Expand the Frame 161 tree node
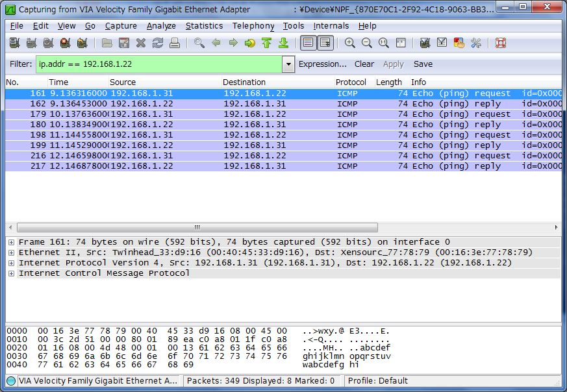 click(x=11, y=242)
